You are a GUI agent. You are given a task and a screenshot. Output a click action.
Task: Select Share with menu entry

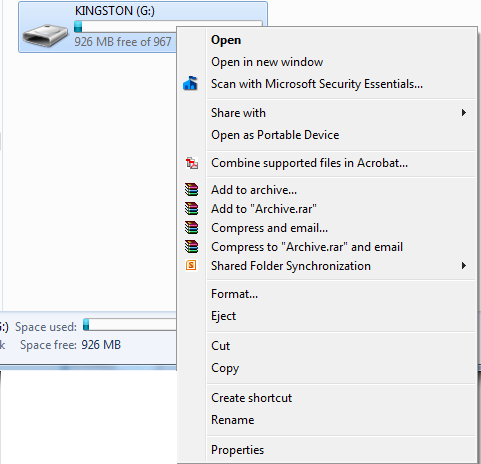(326, 113)
